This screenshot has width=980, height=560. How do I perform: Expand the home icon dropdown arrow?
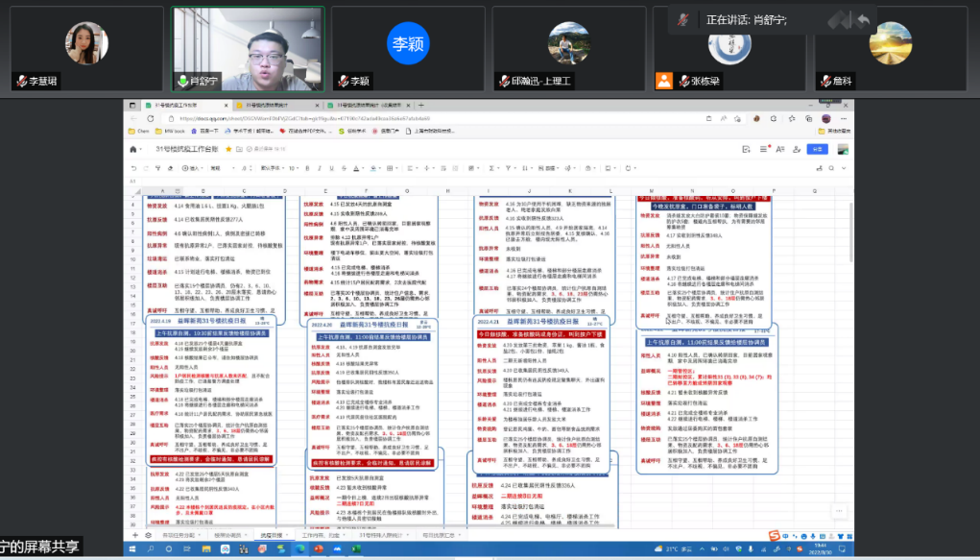(x=139, y=150)
